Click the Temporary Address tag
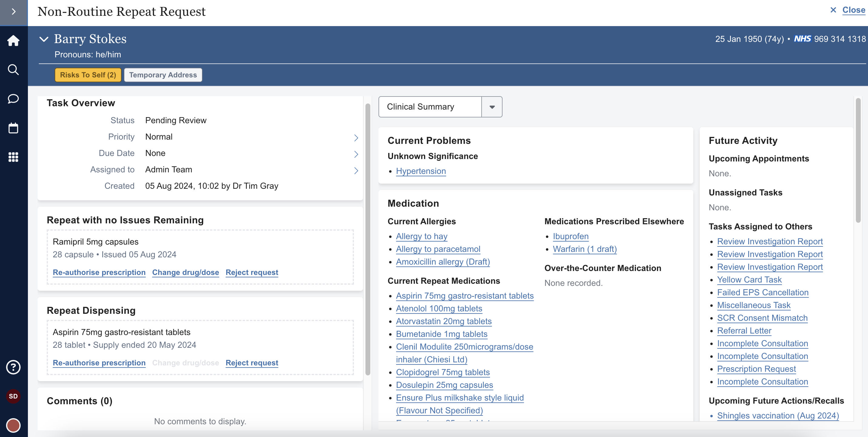Screen dimensions: 868x437 tap(163, 75)
